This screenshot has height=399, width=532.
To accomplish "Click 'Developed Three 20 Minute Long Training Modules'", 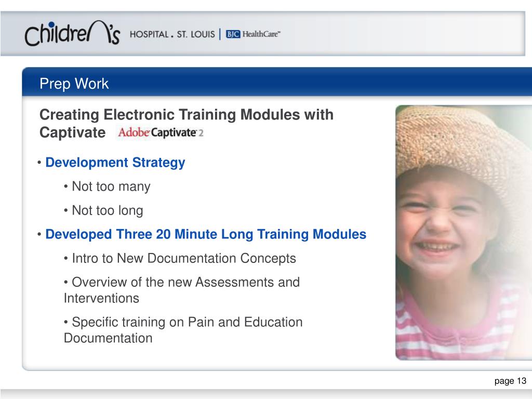I will [206, 234].
